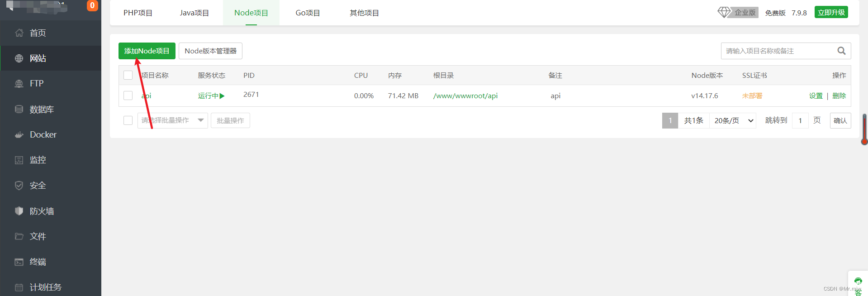
Task: Click the 立即升级 upgrade button
Action: pos(831,12)
